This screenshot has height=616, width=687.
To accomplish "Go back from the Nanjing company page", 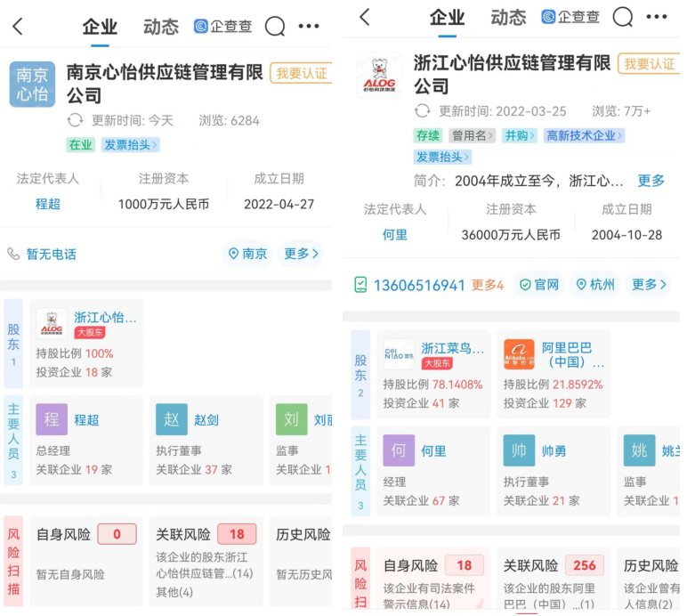I will [x=18, y=27].
